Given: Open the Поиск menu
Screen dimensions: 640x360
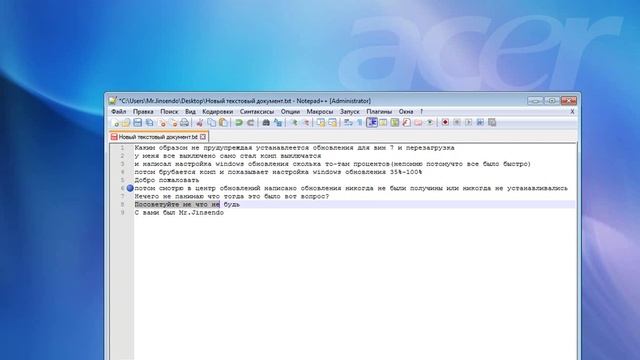Looking at the screenshot, I should click(169, 111).
